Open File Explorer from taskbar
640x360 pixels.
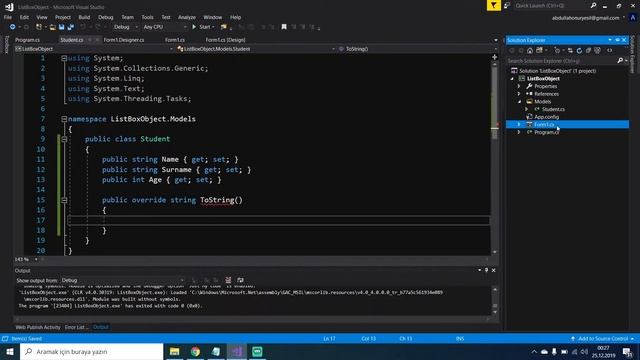click(x=175, y=351)
